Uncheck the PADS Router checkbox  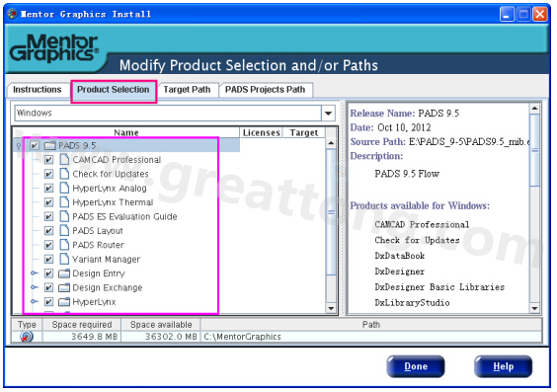click(48, 245)
